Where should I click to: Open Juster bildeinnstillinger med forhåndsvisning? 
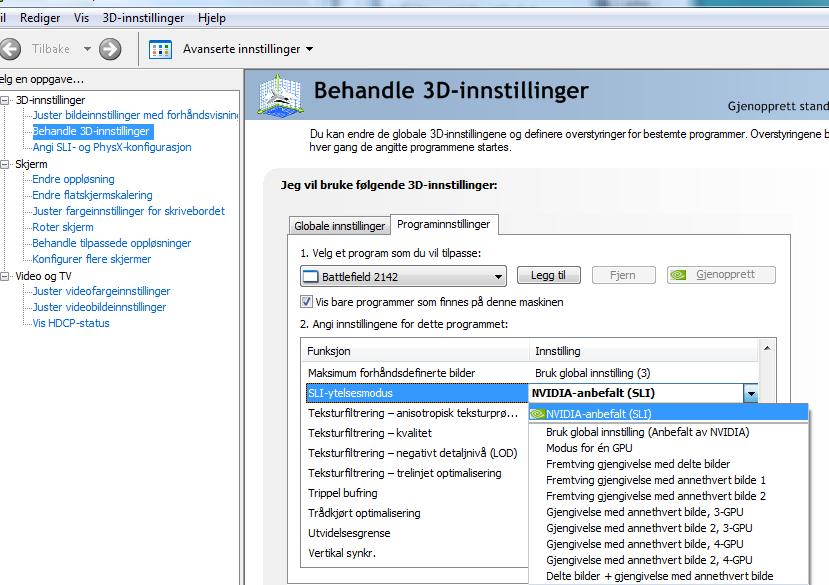click(135, 115)
